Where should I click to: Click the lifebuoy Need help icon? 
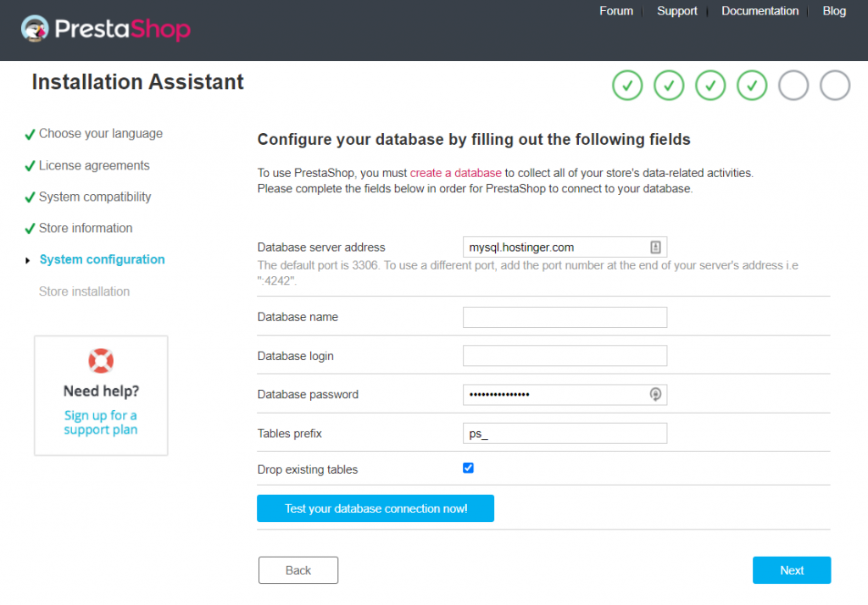click(101, 360)
